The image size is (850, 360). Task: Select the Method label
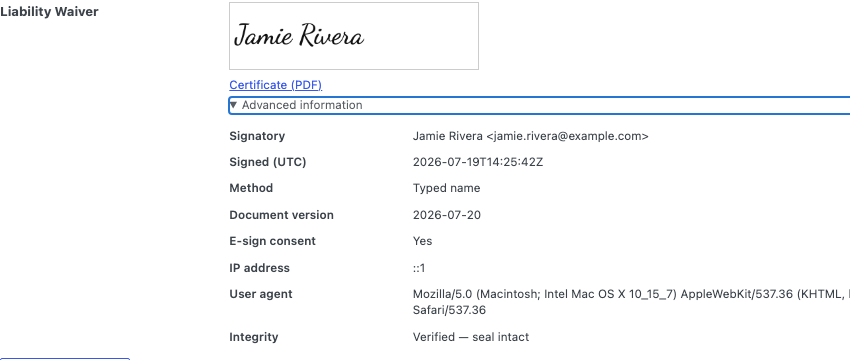tap(251, 188)
